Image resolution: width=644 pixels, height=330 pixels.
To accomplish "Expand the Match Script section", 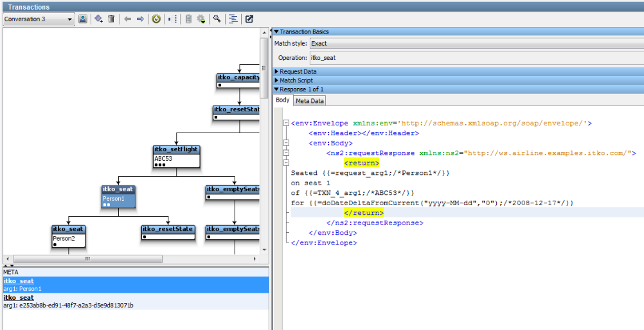I will (x=296, y=80).
